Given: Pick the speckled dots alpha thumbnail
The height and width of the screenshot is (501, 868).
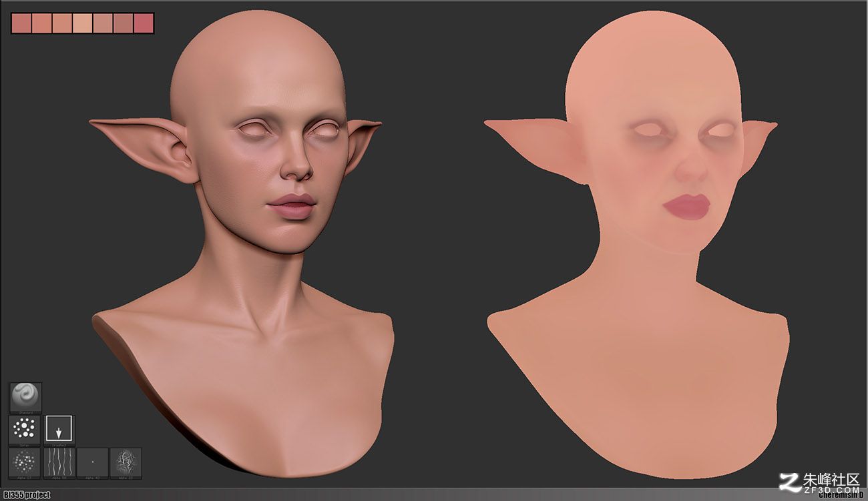Looking at the screenshot, I should coord(25,463).
